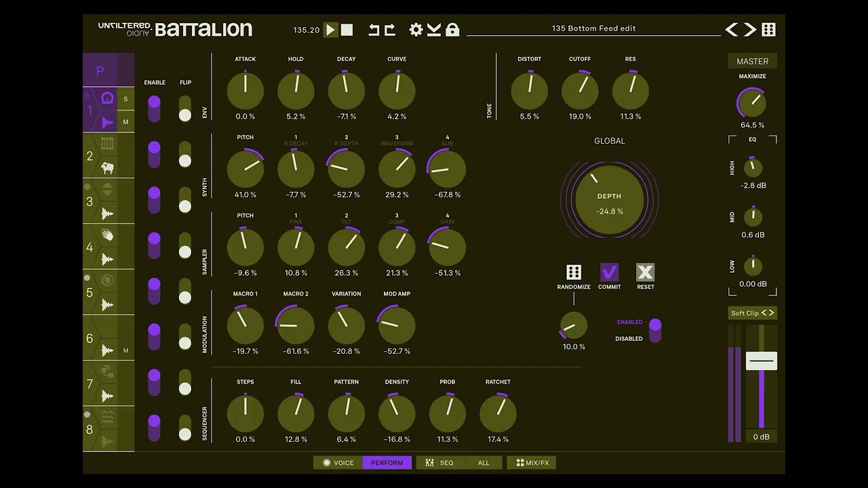
Task: Click the undo arrow icon
Action: pos(374,30)
